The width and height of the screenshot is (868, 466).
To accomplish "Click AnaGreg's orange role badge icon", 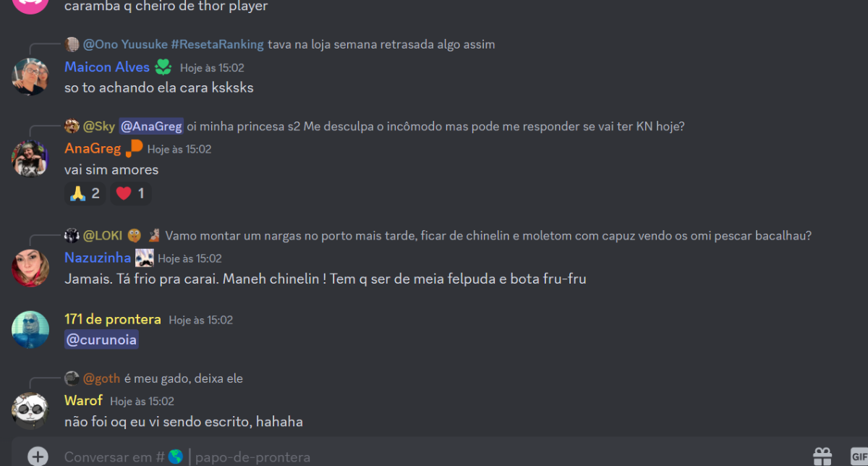I will tap(134, 149).
